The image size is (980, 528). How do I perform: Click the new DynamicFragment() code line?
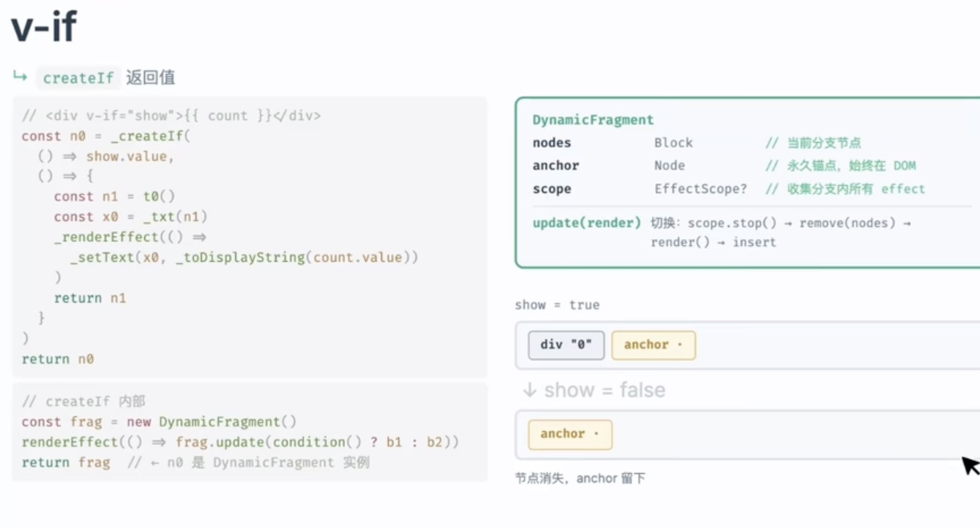click(159, 421)
